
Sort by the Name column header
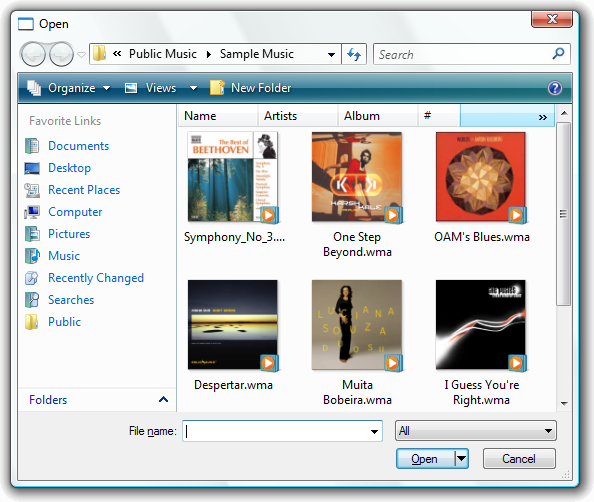coord(218,116)
